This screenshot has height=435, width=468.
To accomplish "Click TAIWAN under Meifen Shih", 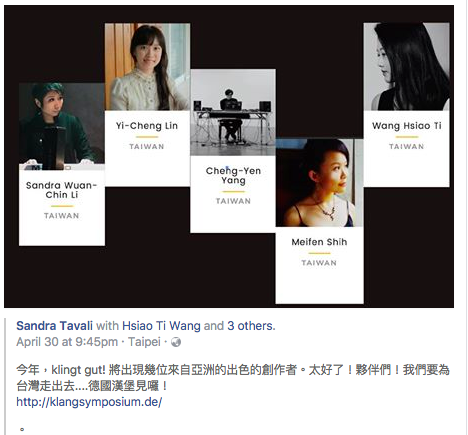I will [319, 263].
